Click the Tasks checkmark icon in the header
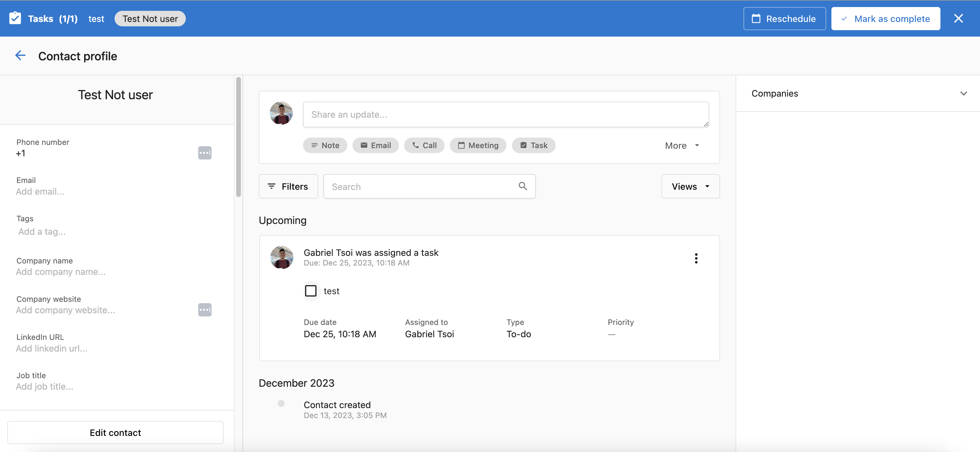The height and width of the screenshot is (452, 980). click(x=15, y=18)
